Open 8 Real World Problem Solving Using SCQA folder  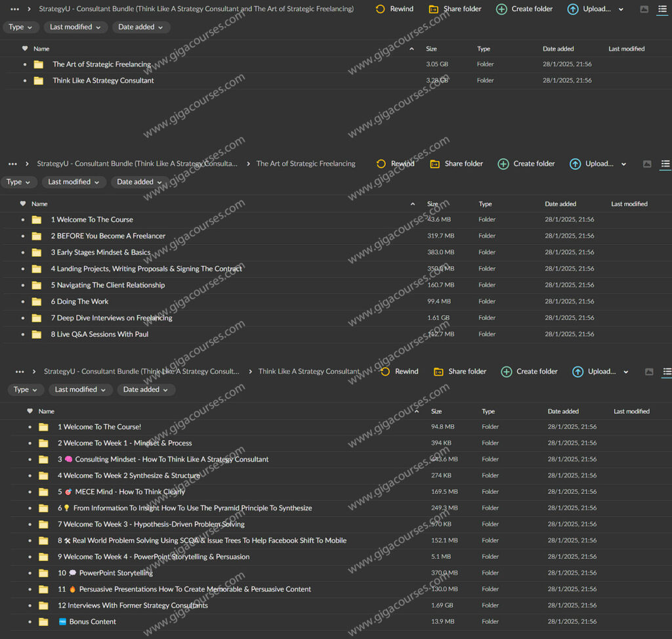[202, 540]
